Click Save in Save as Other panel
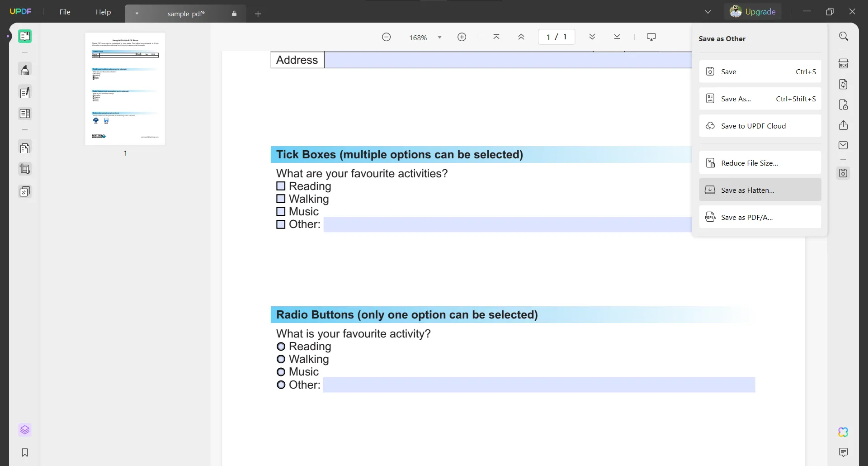The image size is (868, 466). pyautogui.click(x=760, y=71)
